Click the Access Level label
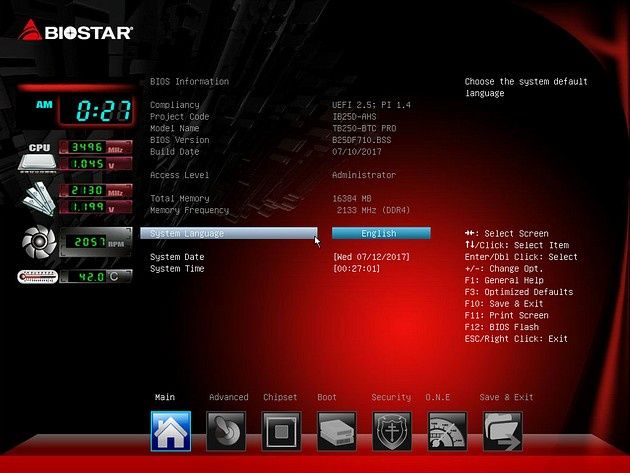The height and width of the screenshot is (473, 630). (180, 175)
